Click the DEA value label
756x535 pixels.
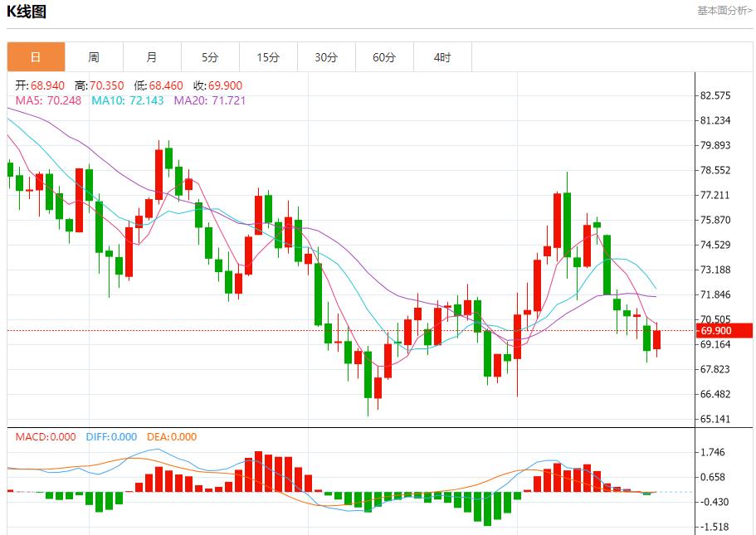point(172,437)
